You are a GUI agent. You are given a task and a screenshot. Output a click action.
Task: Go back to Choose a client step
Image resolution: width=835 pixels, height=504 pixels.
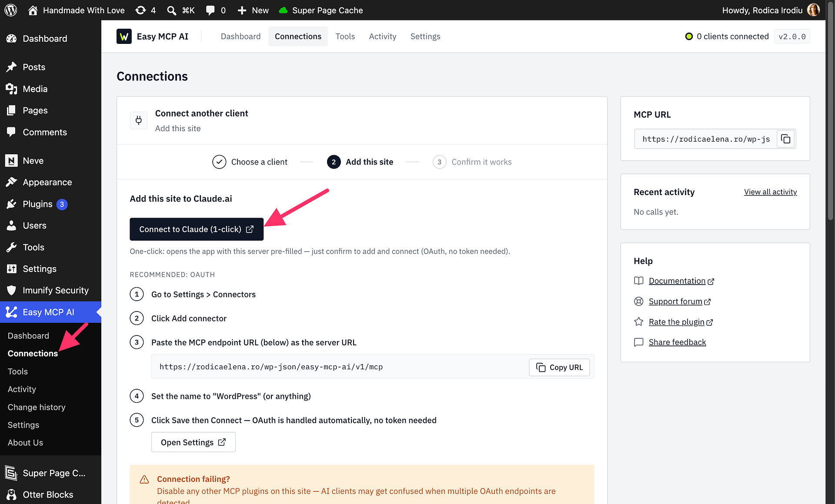pos(250,162)
